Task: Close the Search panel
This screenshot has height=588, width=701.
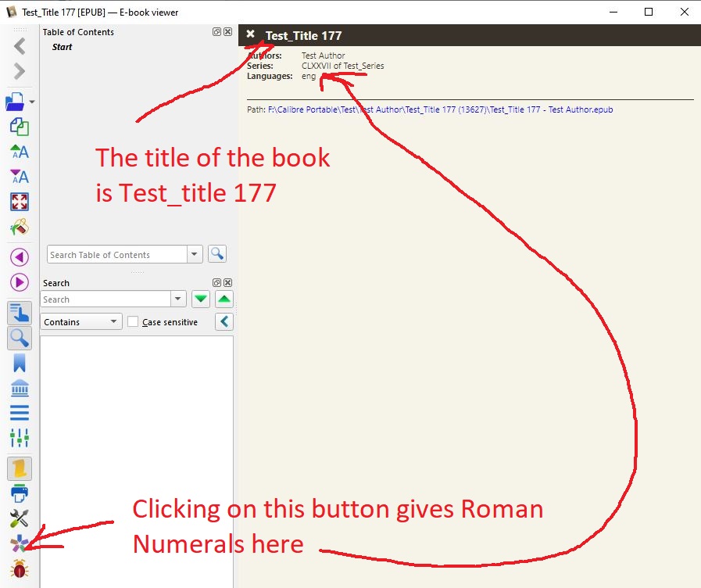Action: [x=228, y=282]
